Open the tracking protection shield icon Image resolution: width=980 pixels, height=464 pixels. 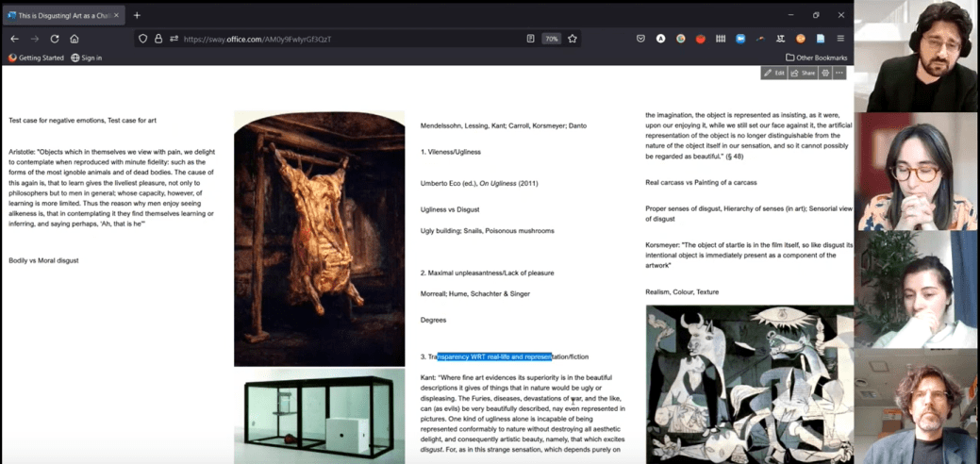point(142,39)
